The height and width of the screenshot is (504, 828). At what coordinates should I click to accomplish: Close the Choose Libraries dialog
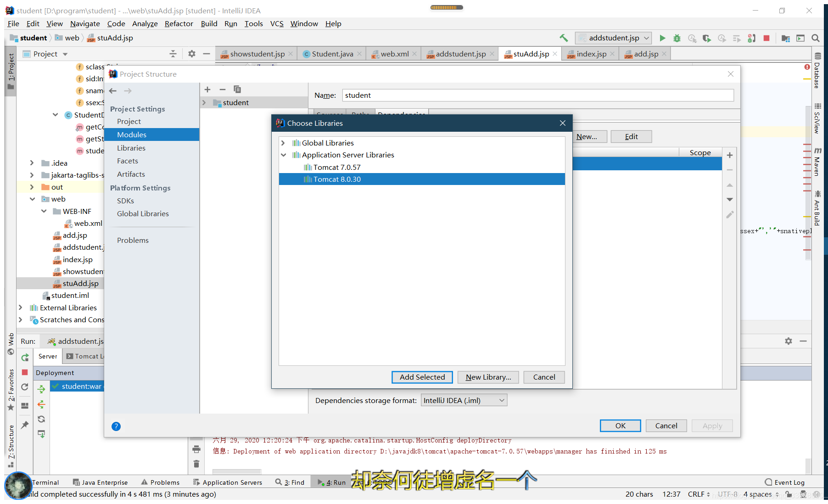pos(563,123)
